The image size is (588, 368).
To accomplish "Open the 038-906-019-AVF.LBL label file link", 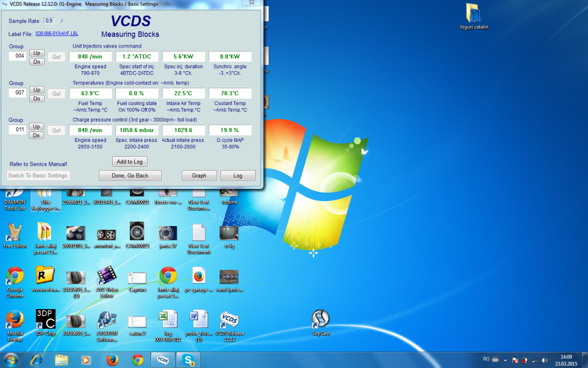I will [57, 34].
